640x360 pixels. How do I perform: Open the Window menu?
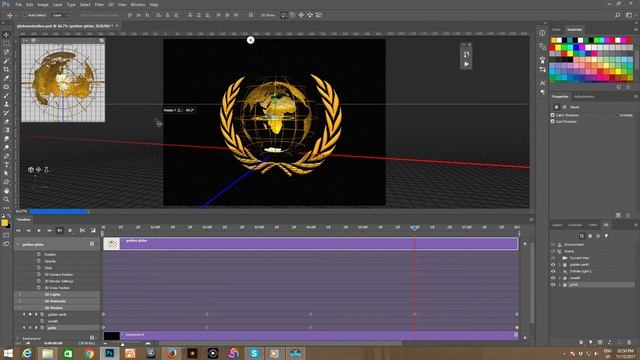click(138, 4)
